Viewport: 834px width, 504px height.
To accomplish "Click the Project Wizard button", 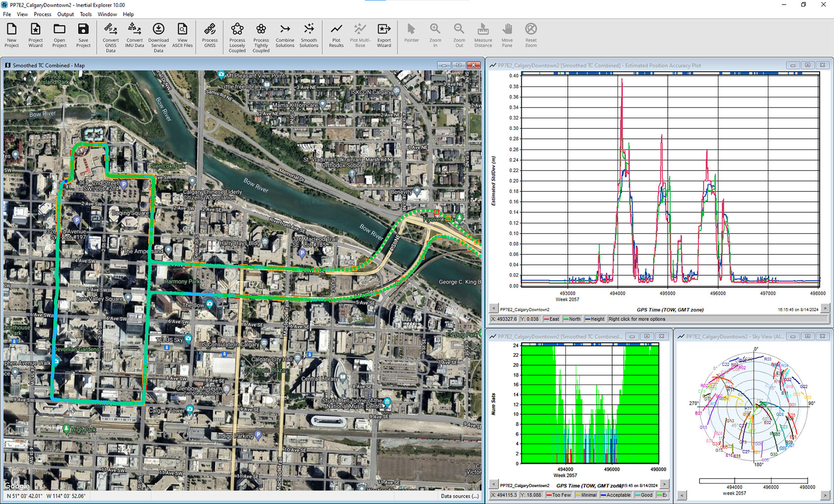I will tap(35, 35).
